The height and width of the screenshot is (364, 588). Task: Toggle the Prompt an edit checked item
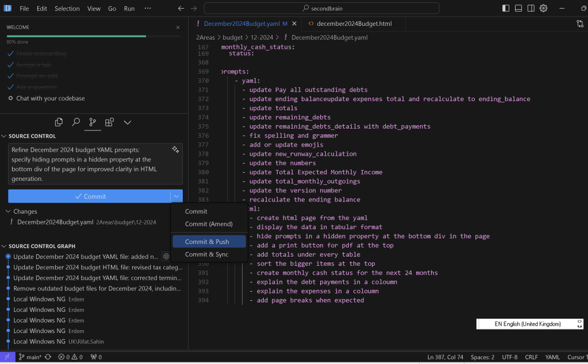(33, 76)
